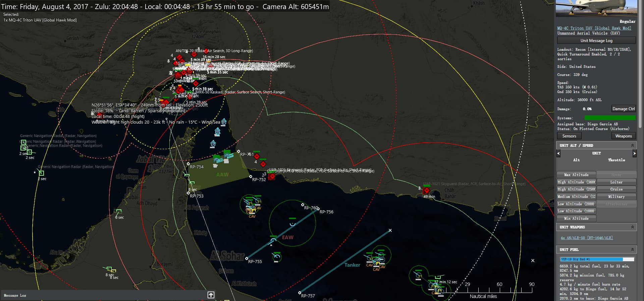The image size is (644, 301).
Task: Open the Weapons window
Action: tap(624, 136)
